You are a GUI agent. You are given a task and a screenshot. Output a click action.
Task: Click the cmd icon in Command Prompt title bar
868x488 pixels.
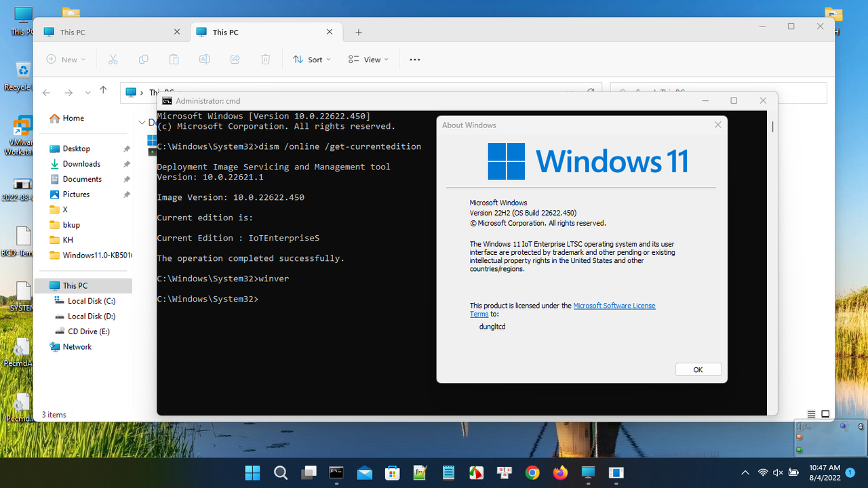(x=166, y=101)
